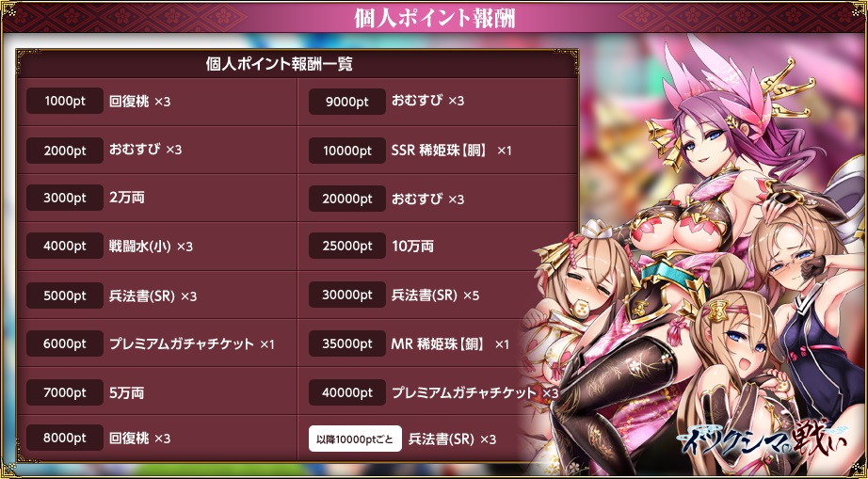Click the 個人ポイント報酬 title banner

(x=434, y=18)
